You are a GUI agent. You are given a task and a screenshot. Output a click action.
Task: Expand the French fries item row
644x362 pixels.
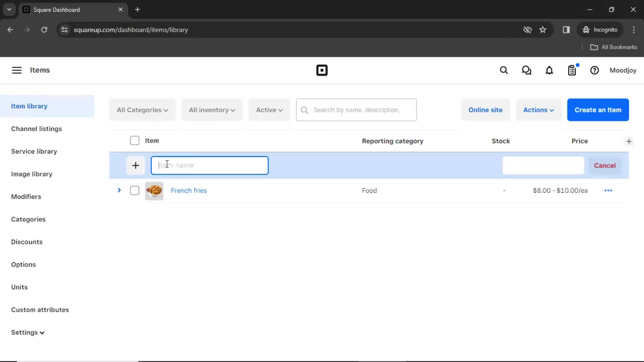click(x=119, y=190)
